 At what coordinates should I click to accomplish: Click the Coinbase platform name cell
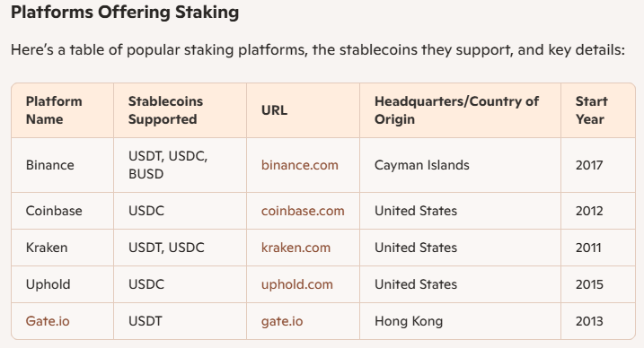[x=63, y=211]
